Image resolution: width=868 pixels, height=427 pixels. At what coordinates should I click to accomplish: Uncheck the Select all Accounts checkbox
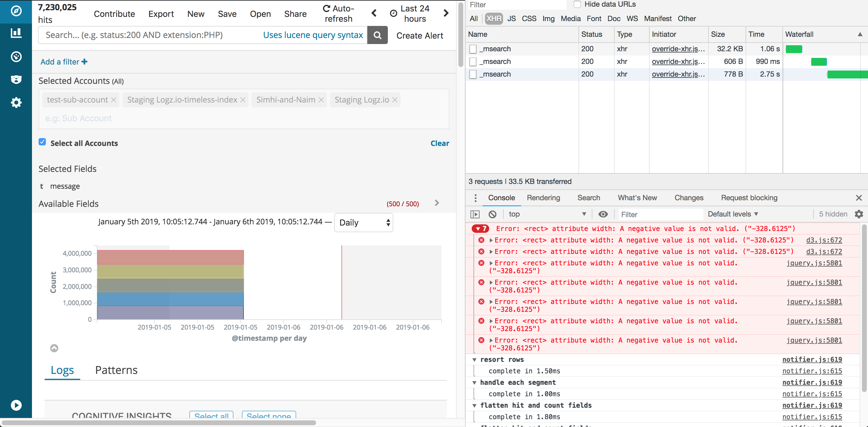[42, 142]
